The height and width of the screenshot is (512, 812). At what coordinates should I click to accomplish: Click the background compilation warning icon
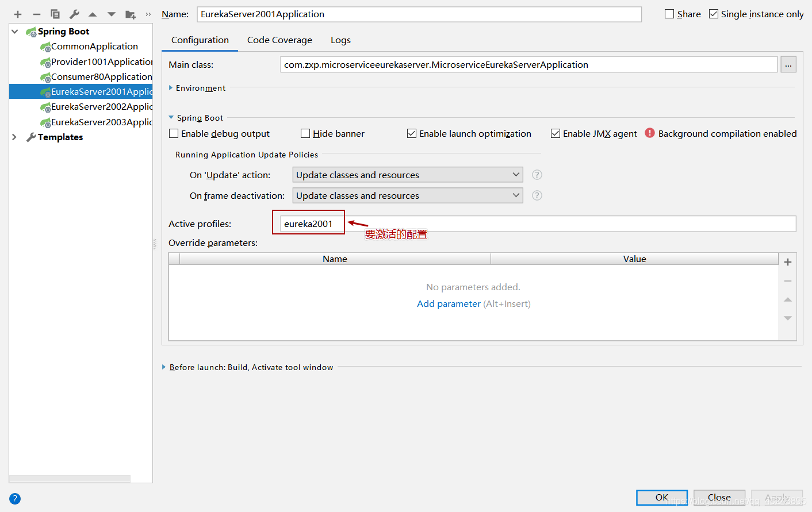tap(650, 133)
